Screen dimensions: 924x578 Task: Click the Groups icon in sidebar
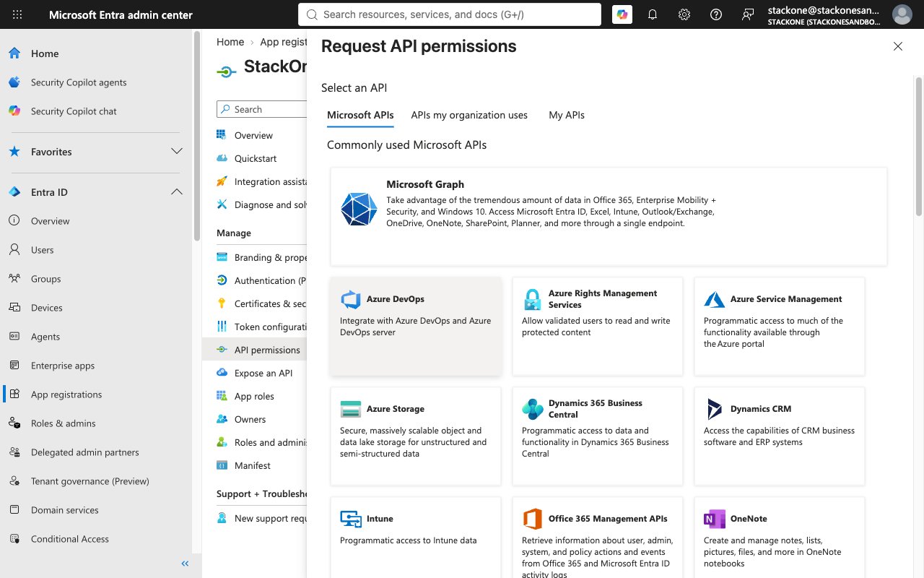(14, 279)
